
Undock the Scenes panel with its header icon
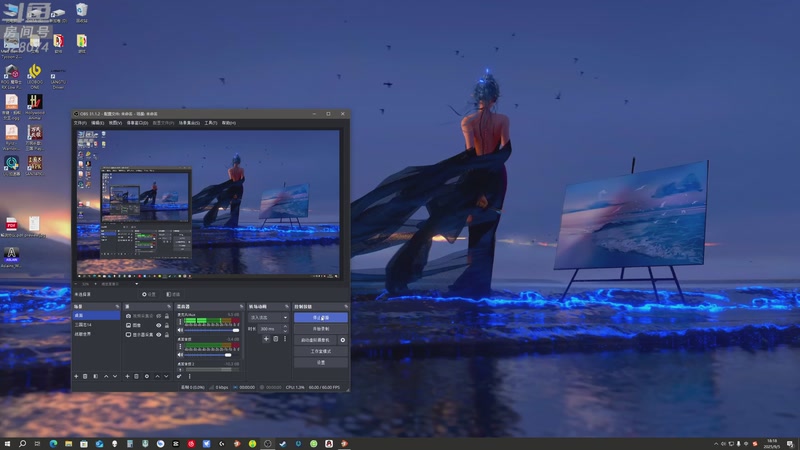(x=117, y=307)
